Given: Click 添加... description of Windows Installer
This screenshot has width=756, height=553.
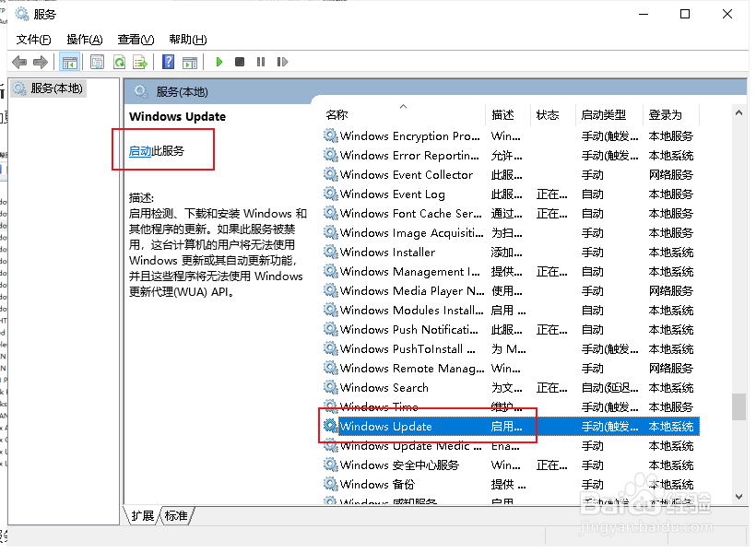Looking at the screenshot, I should pos(507,253).
